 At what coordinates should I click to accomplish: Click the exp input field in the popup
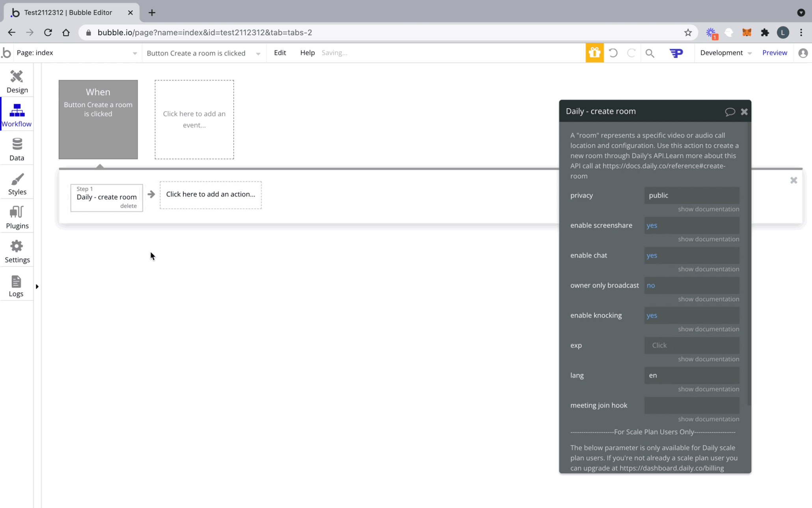[692, 345]
